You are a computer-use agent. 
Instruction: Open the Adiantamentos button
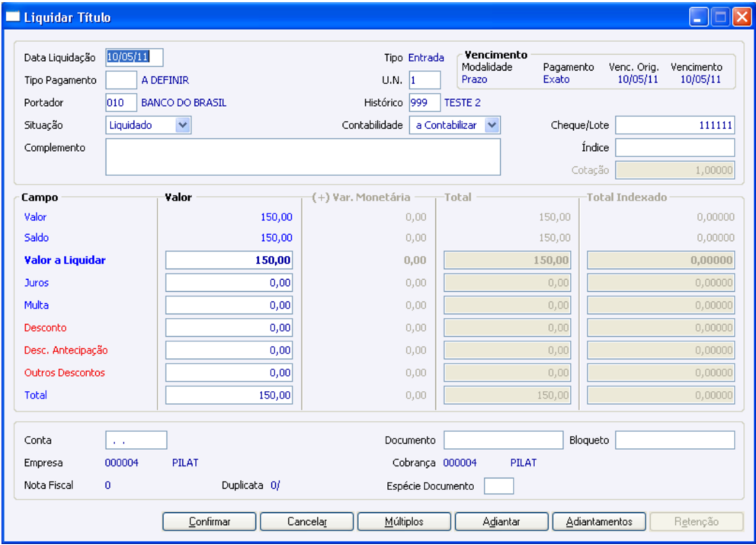pos(599,521)
